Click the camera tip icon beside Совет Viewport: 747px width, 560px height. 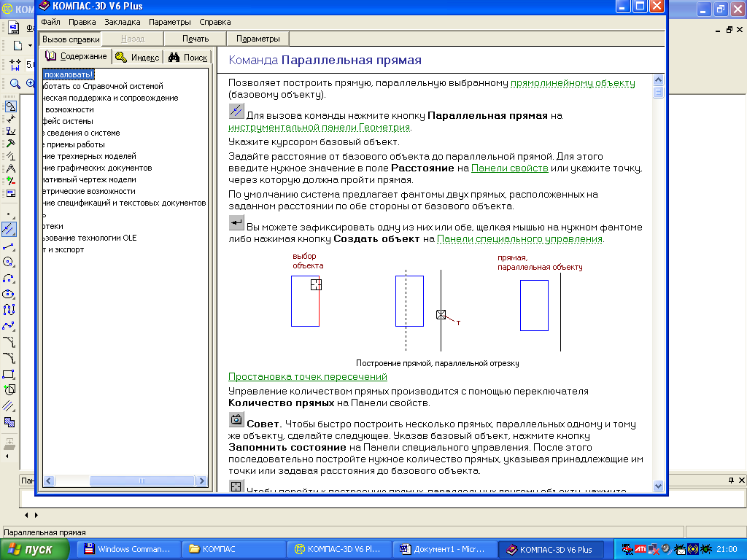[236, 419]
